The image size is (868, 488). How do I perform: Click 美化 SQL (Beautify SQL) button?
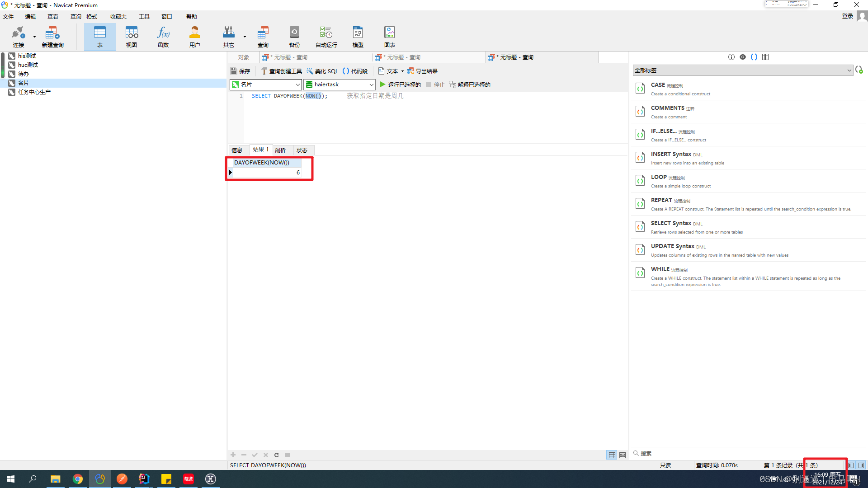(x=322, y=71)
